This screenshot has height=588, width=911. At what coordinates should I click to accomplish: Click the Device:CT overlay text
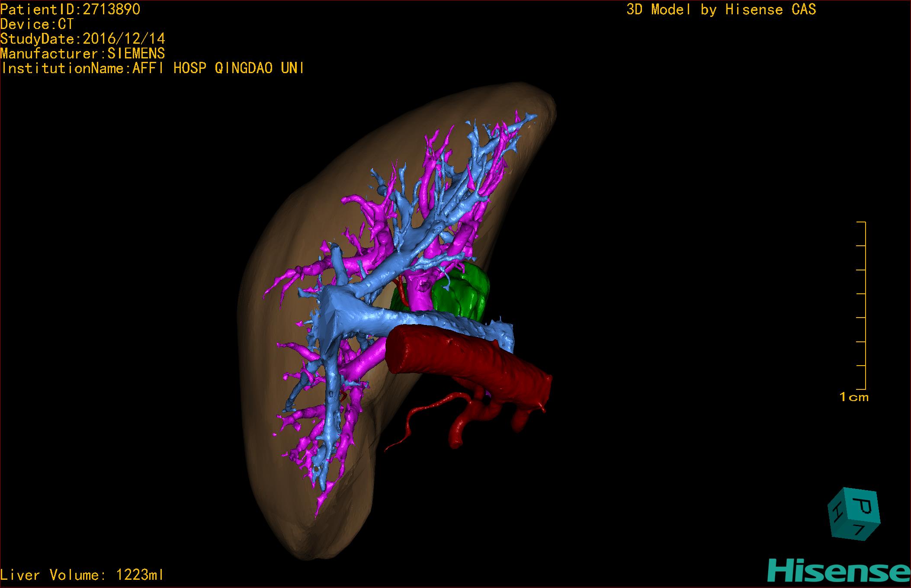(x=37, y=24)
